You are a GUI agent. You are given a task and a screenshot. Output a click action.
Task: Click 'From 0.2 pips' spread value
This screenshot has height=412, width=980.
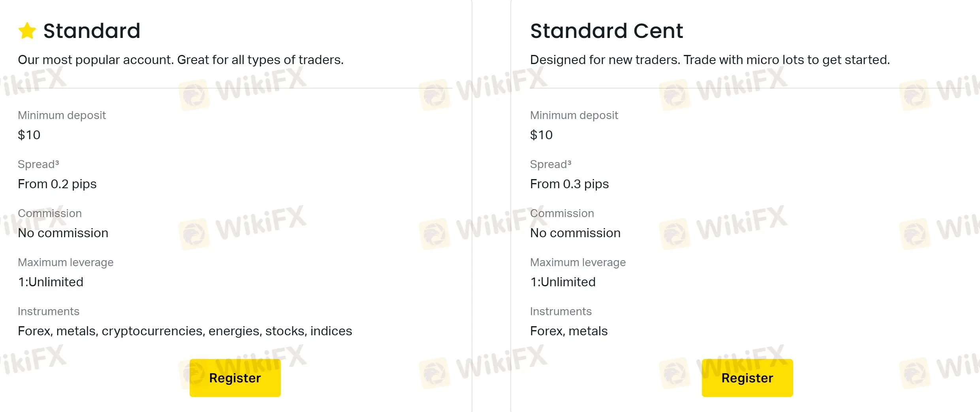click(x=57, y=184)
